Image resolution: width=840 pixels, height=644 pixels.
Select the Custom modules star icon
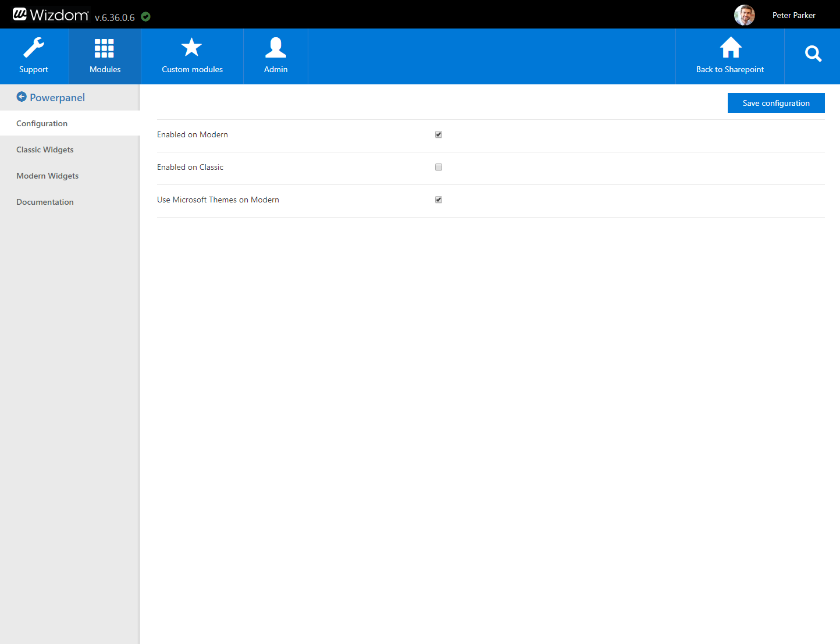click(x=191, y=48)
